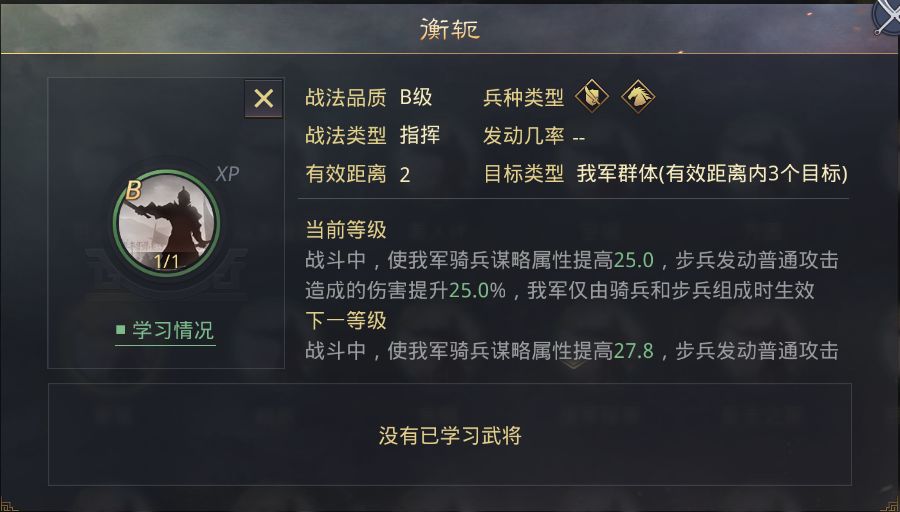
Task: Click the 当前等级 heading
Action: coord(346,231)
